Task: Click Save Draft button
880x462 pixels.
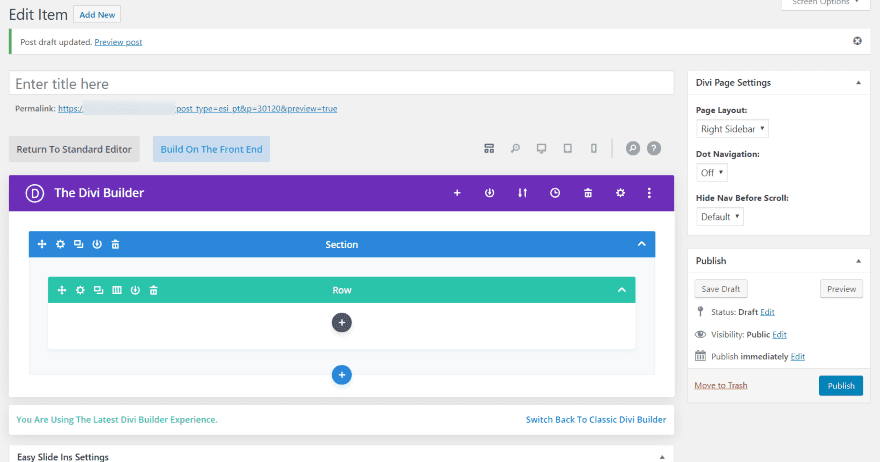Action: click(x=721, y=289)
